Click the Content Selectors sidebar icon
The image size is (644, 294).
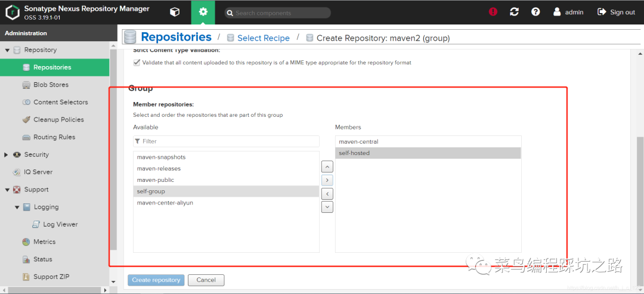coord(26,102)
